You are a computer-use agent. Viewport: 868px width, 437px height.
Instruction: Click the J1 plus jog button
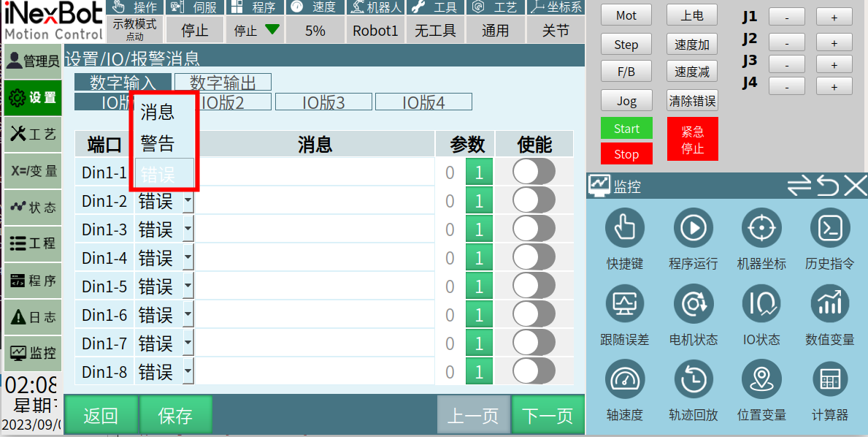coord(834,17)
